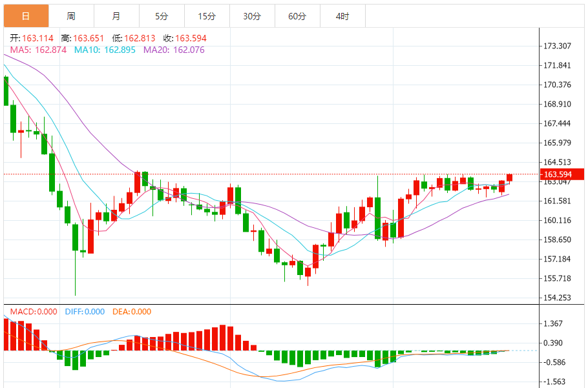Click the 155.718 price axis label
The height and width of the screenshot is (388, 588).
557,278
